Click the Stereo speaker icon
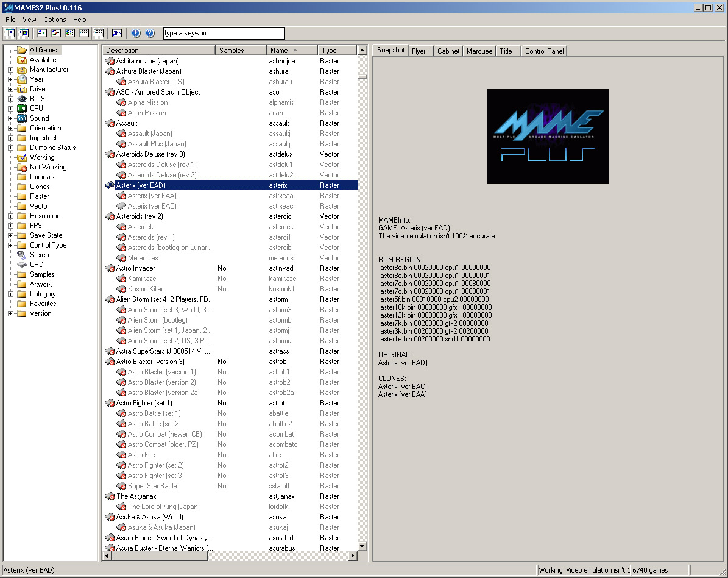This screenshot has width=728, height=578. point(22,255)
